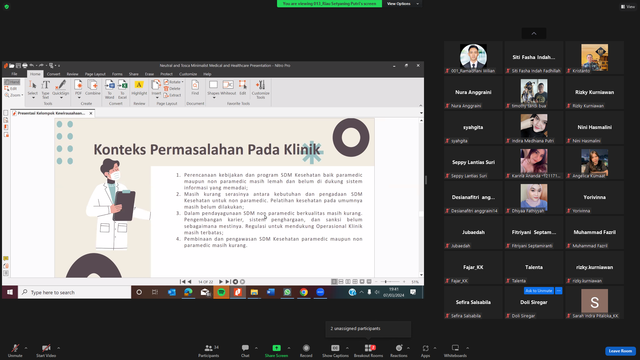Open Find in the Document group
640x360 pixels.
coord(195,88)
